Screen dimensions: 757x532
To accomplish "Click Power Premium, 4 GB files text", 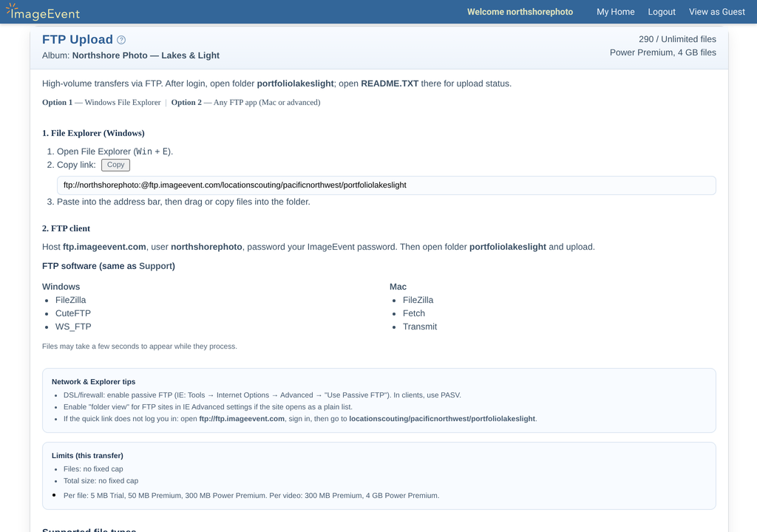I will pos(663,52).
